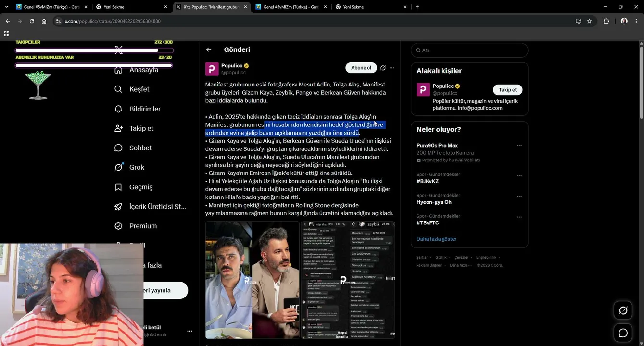The image size is (644, 346).
Task: Open account menu dots beside betül
Action: 189,331
